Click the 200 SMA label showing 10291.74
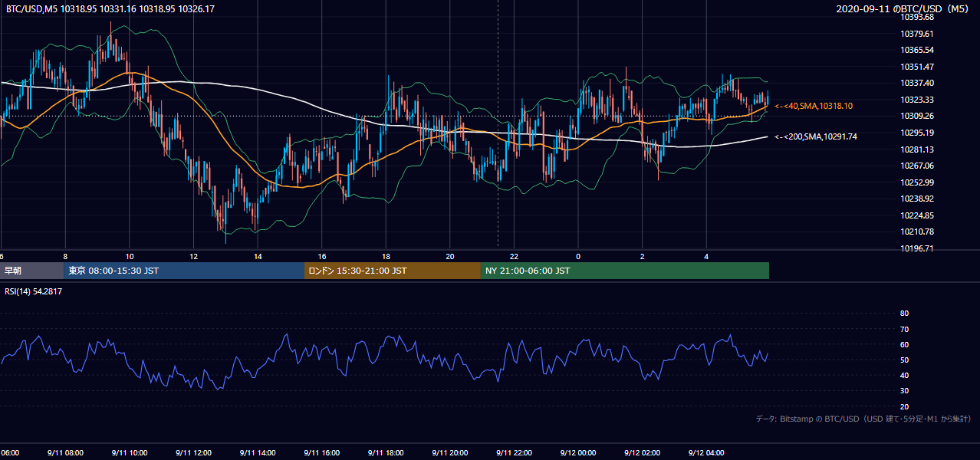Viewport: 980px width, 460px height. [816, 136]
